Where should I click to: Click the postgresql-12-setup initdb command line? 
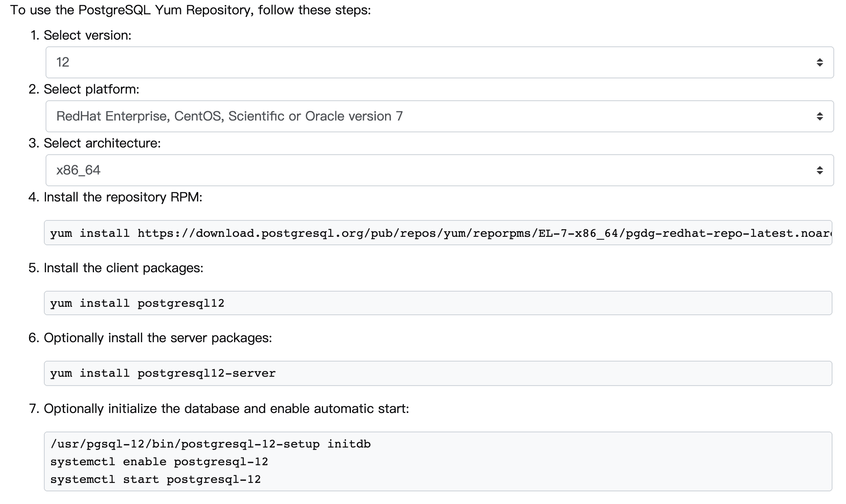coord(210,444)
